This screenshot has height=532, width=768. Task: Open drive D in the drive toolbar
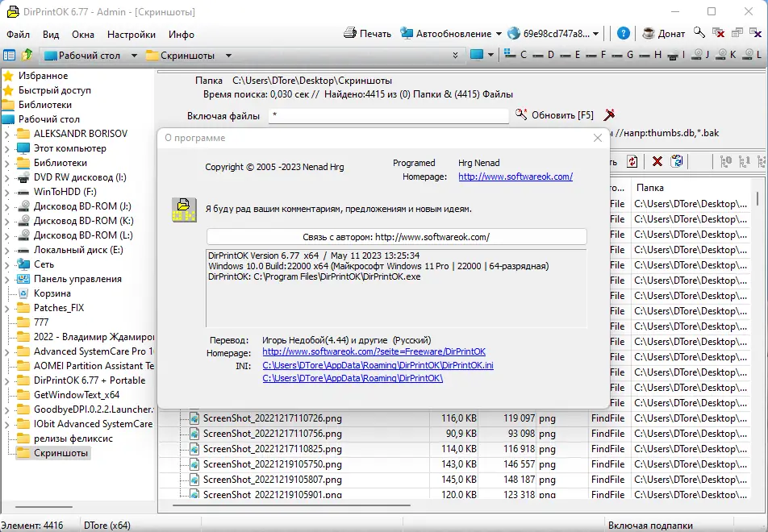coord(543,55)
